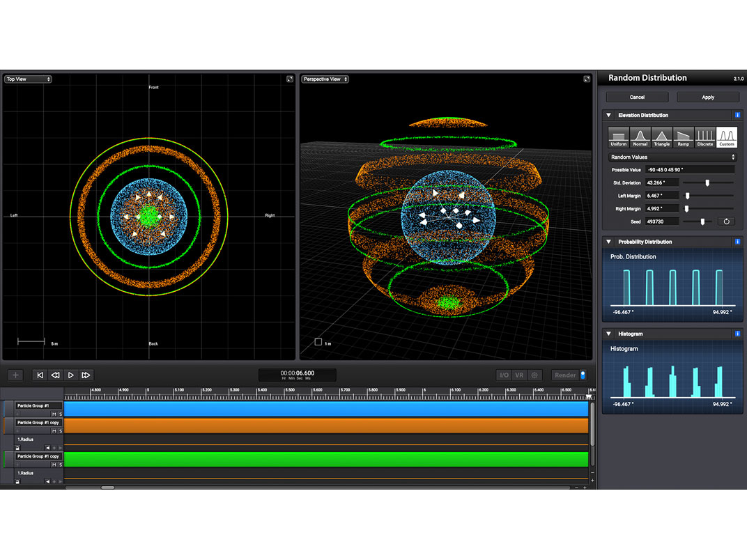The image size is (747, 560).
Task: Click the Seed value field
Action: 662,221
